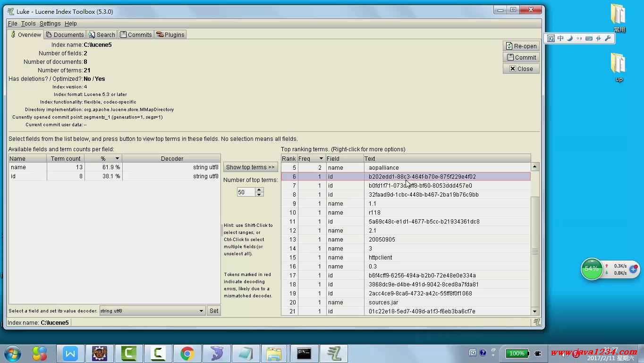Click the terms list scroll up arrow
The image size is (644, 363).
tap(534, 167)
